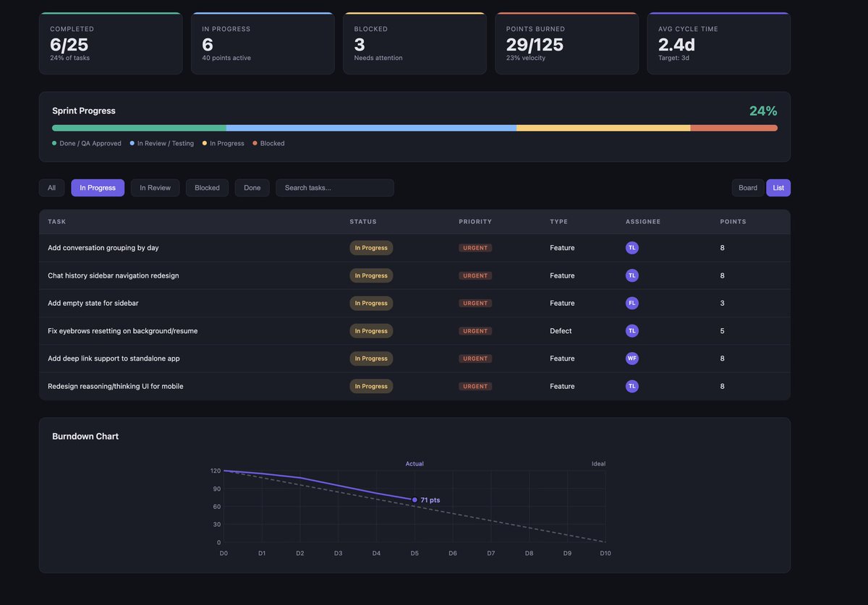Click the D10 axis label
868x605 pixels.
click(x=605, y=554)
